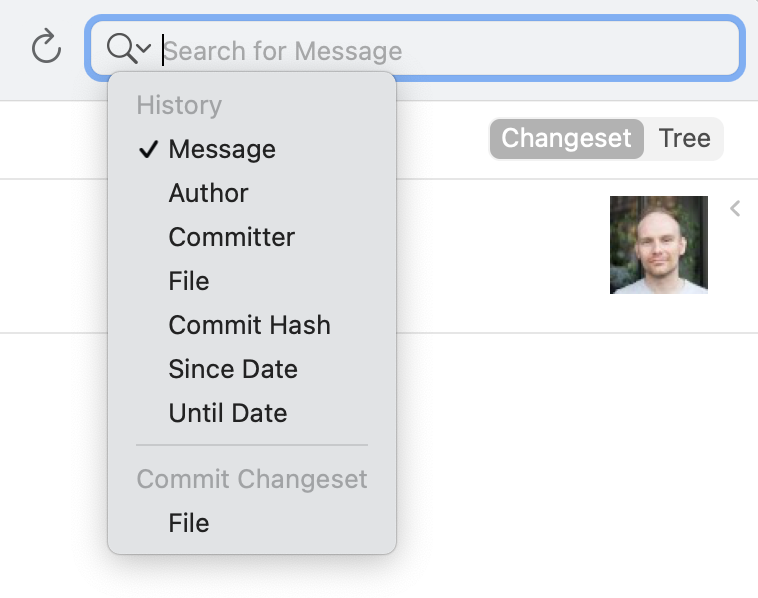Choose Author from search menu
The width and height of the screenshot is (758, 598).
[x=208, y=193]
